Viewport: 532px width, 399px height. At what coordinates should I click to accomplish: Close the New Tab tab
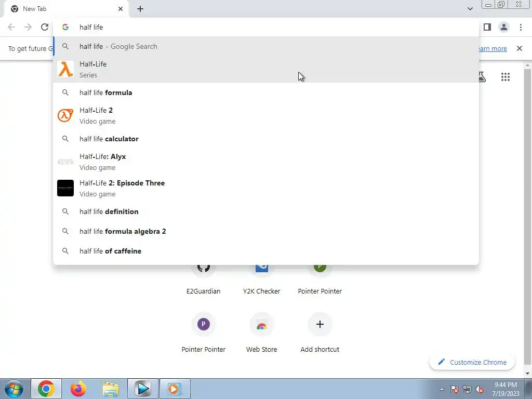pos(121,9)
